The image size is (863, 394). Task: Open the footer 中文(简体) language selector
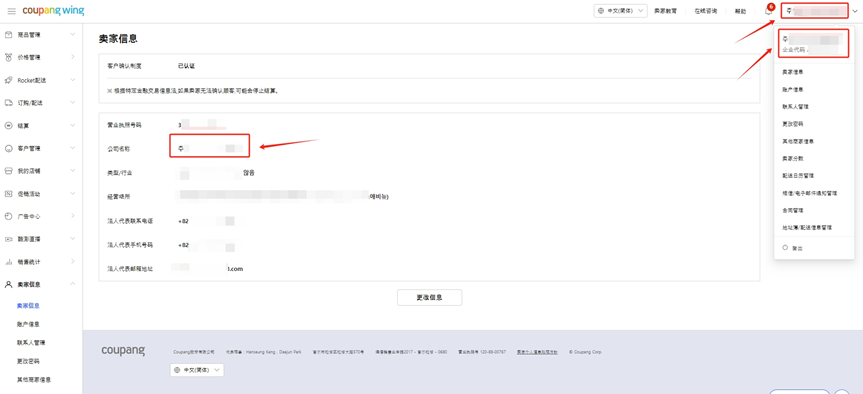click(x=198, y=370)
